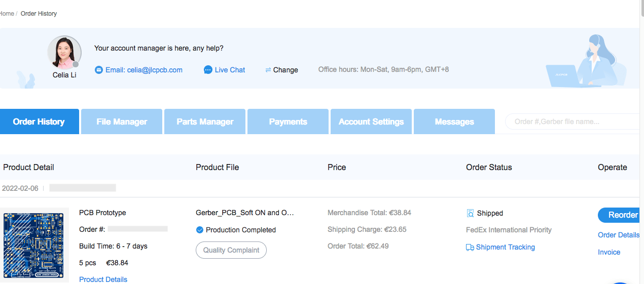Click the Build Time 6 - 7 days text
644x284 pixels.
(113, 247)
